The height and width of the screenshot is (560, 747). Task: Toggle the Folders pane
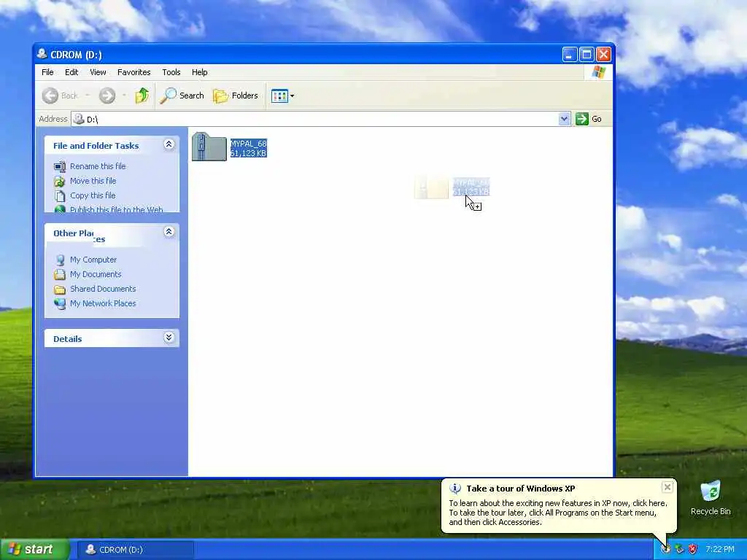click(236, 96)
